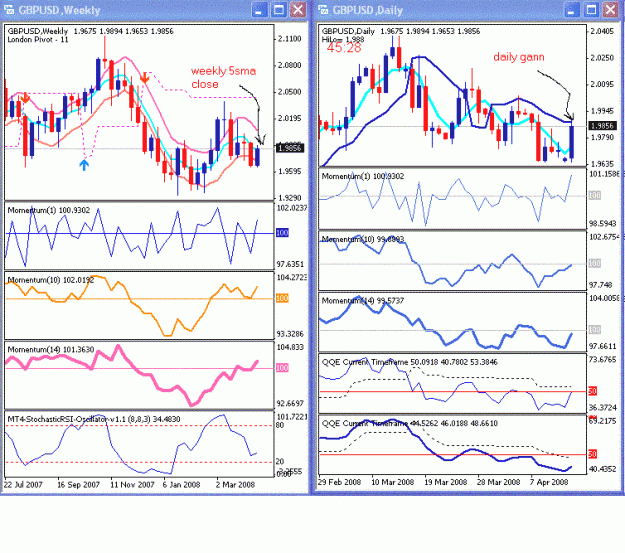The height and width of the screenshot is (553, 625).
Task: Click the GBPUSD,Daily window chart icon
Action: click(323, 10)
